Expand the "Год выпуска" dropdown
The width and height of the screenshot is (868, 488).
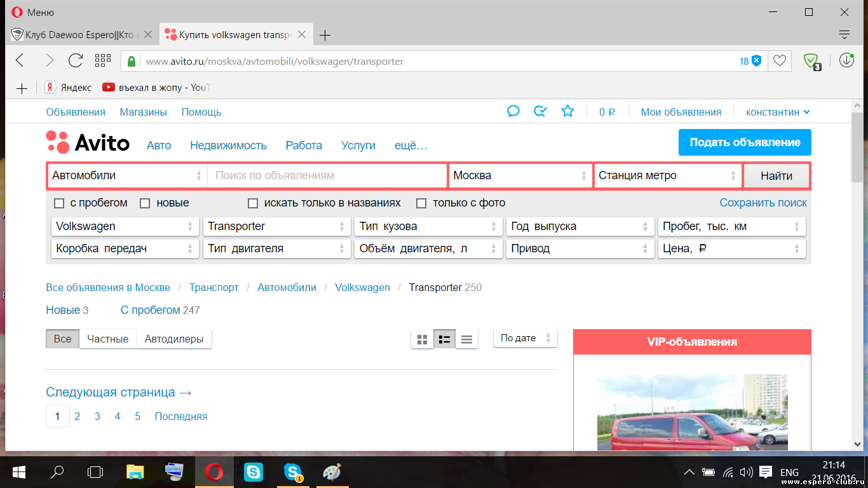581,226
